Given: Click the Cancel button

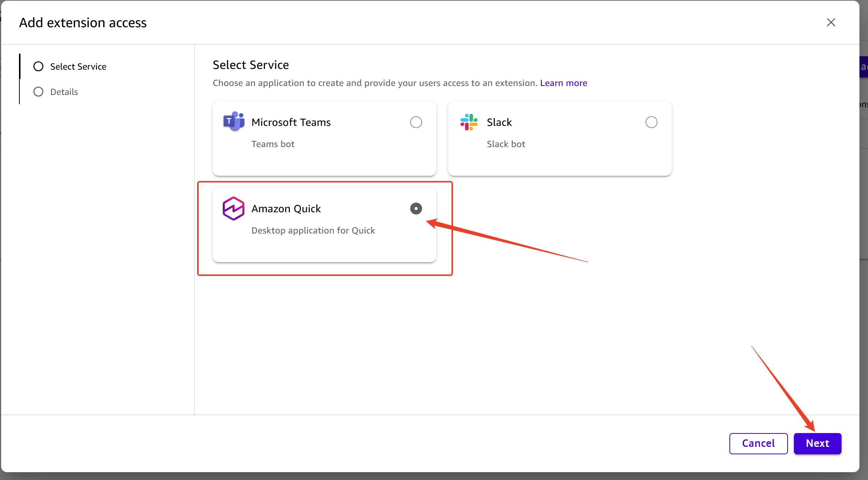Looking at the screenshot, I should (x=758, y=443).
